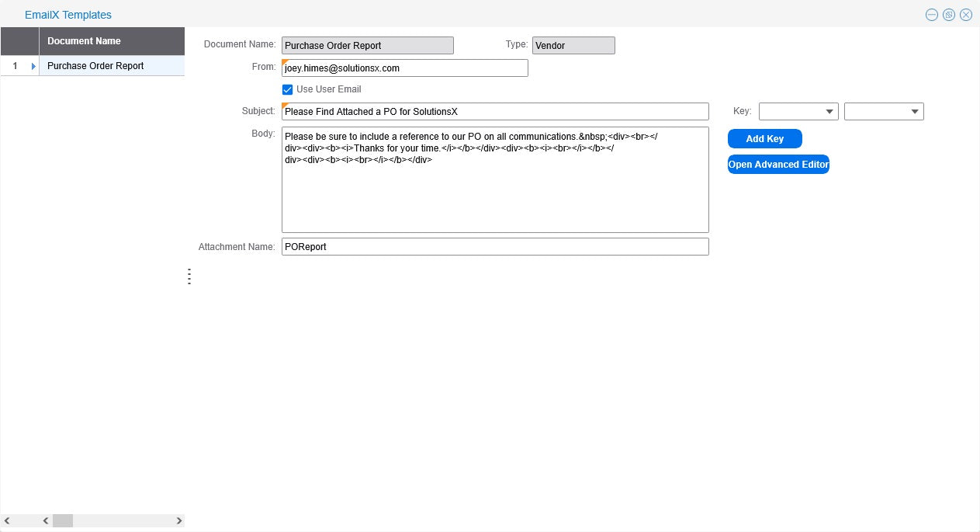Screen dimensions: 980x532
Task: Close the EmailX Templates window
Action: click(966, 15)
